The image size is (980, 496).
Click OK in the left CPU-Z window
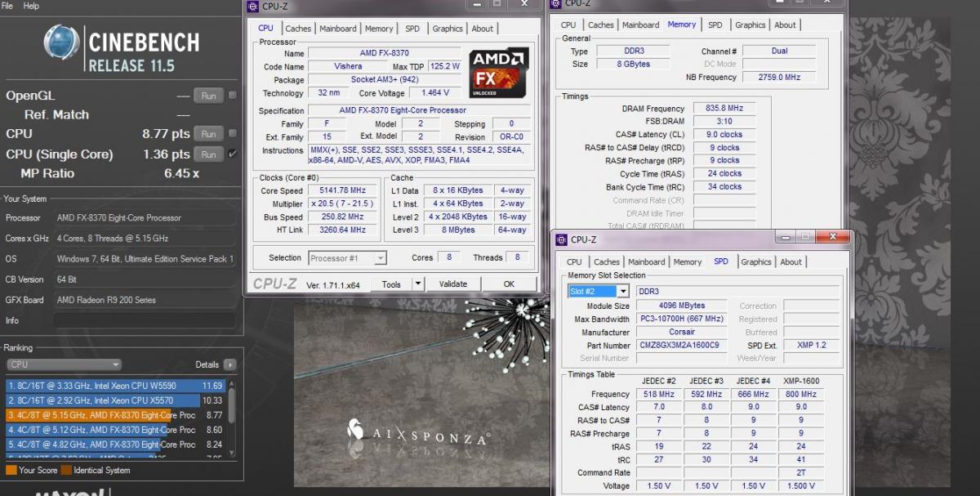coord(509,284)
